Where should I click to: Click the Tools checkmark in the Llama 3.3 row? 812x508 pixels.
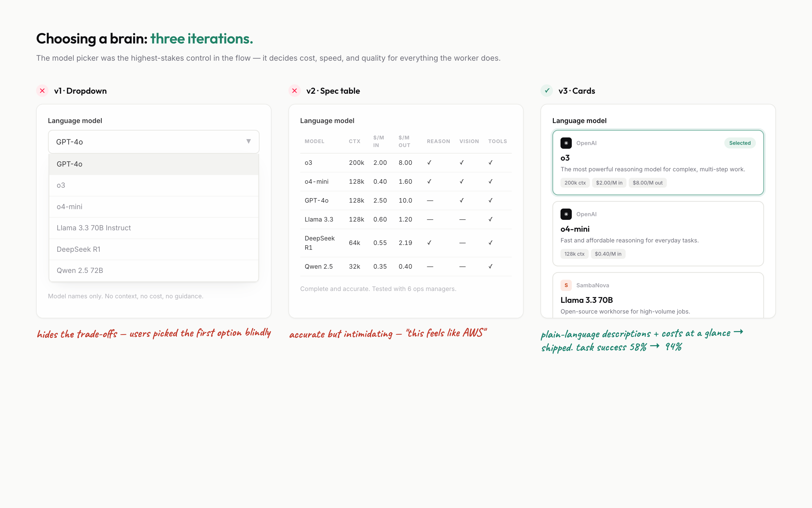pyautogui.click(x=491, y=219)
